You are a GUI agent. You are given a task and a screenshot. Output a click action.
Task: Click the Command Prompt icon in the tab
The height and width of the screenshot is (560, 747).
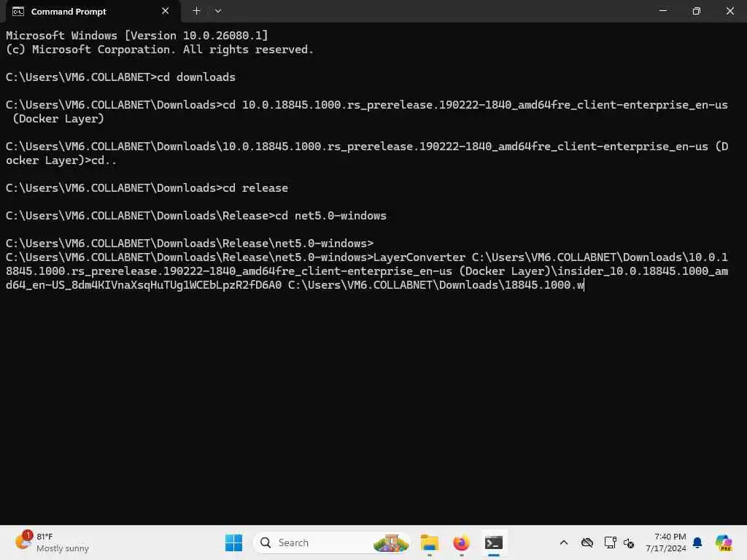coord(18,12)
